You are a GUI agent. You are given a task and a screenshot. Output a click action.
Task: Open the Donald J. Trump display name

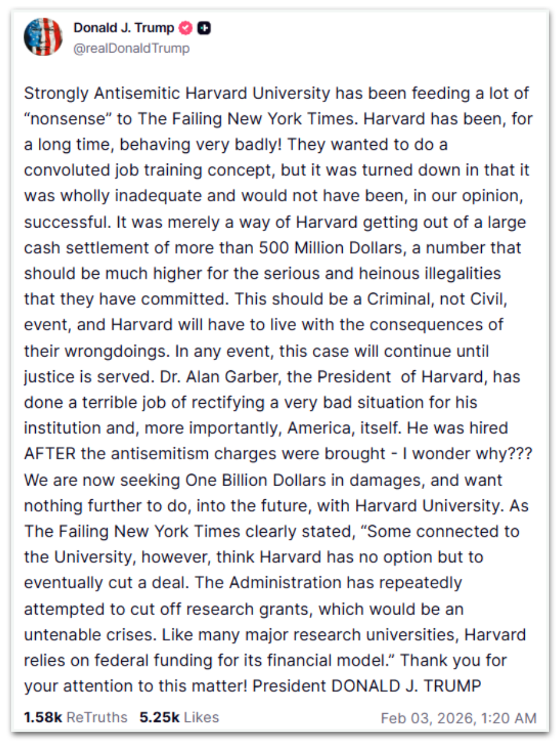click(x=124, y=28)
